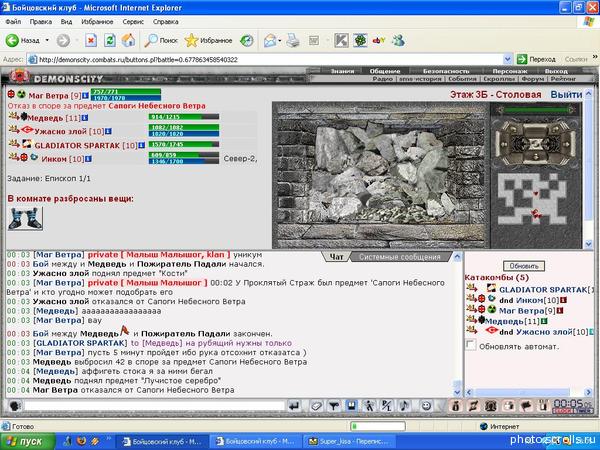This screenshot has height=450, width=600.
Task: Click the browser Forward arrow icon
Action: tap(64, 40)
